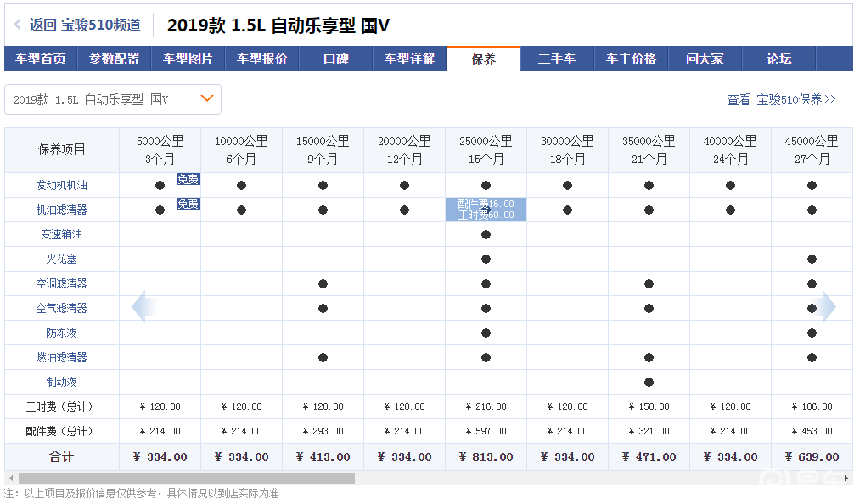854x504 pixels.
Task: Click the 防冻液 maintenance item link
Action: (x=61, y=333)
